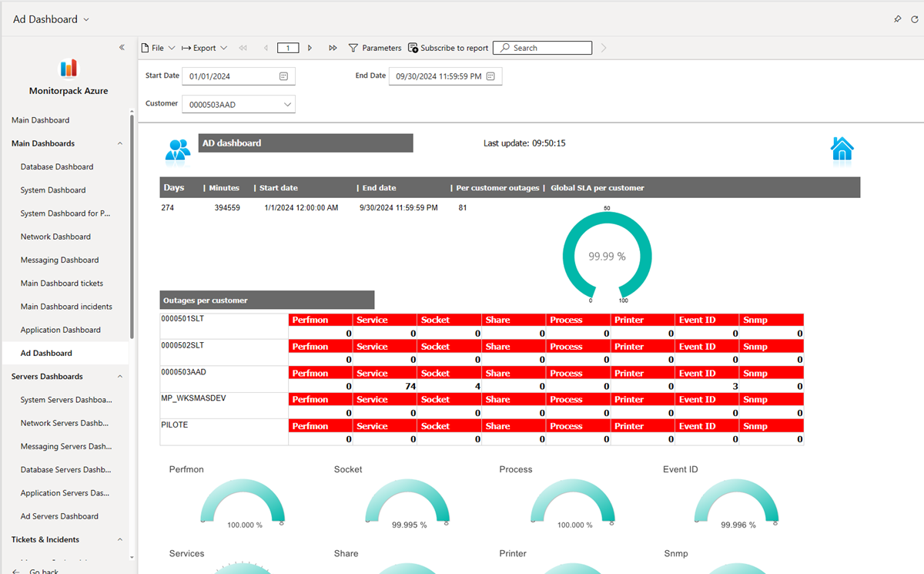Click the AD dashboard users icon
924x574 pixels.
[x=178, y=149]
